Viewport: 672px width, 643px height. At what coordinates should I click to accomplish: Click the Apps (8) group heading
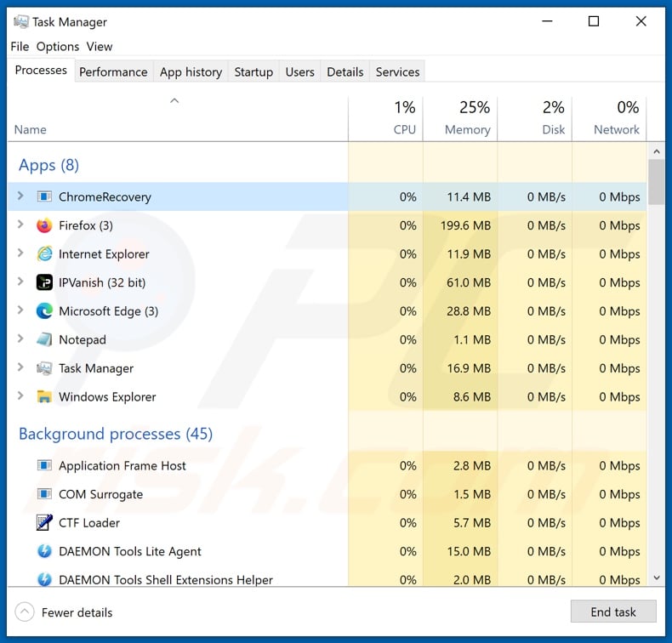tap(48, 165)
